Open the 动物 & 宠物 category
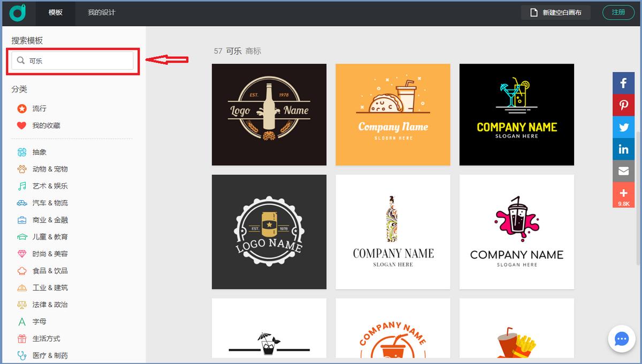Viewport: 642px width, 364px height. click(x=49, y=169)
